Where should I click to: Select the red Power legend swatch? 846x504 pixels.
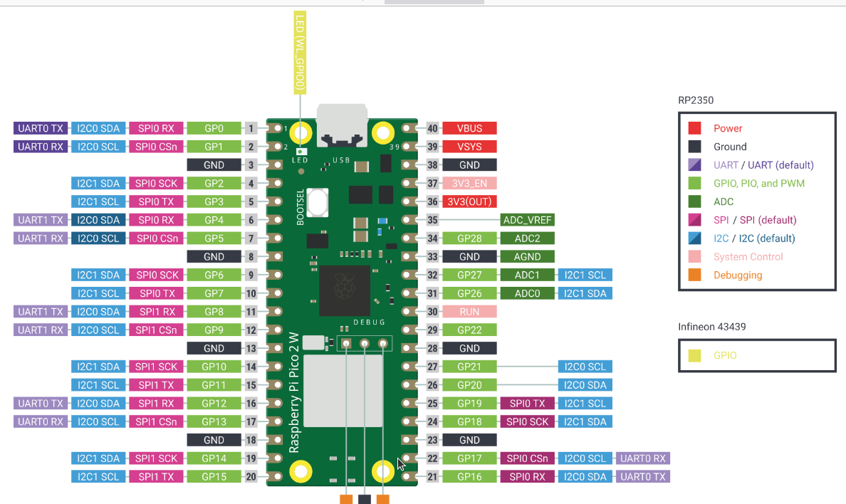(694, 129)
